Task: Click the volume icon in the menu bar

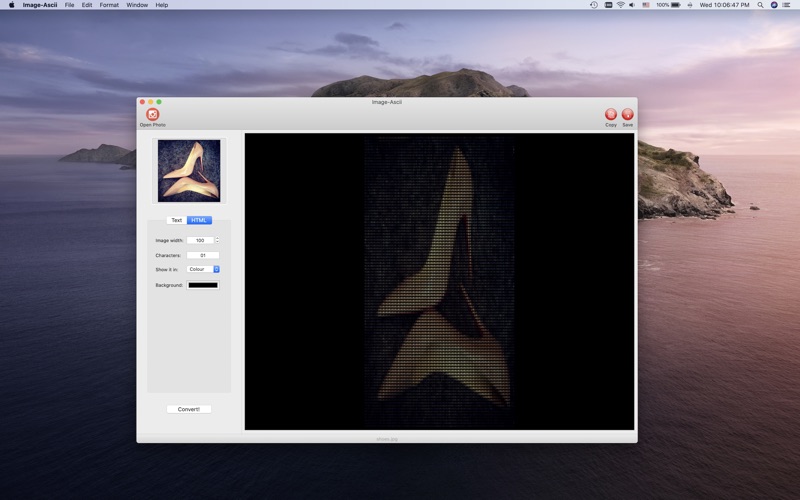Action: tap(632, 5)
